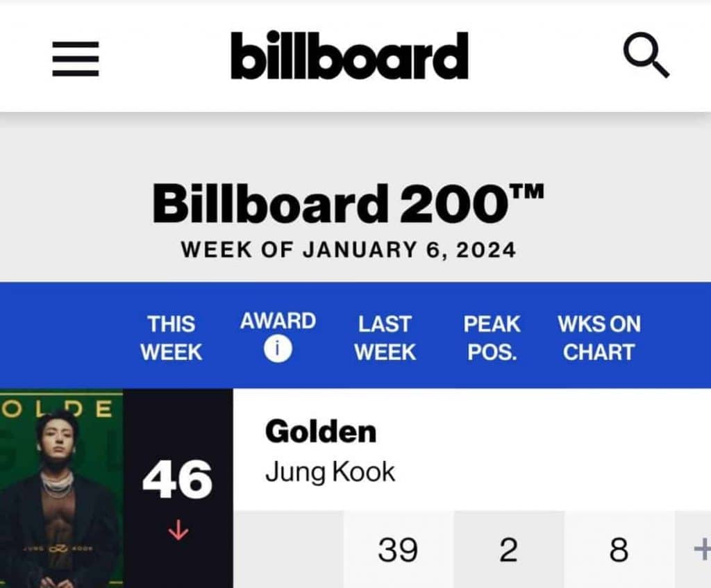Select the Last Week column header
Viewport: 711px width, 588px height.
[x=385, y=337]
